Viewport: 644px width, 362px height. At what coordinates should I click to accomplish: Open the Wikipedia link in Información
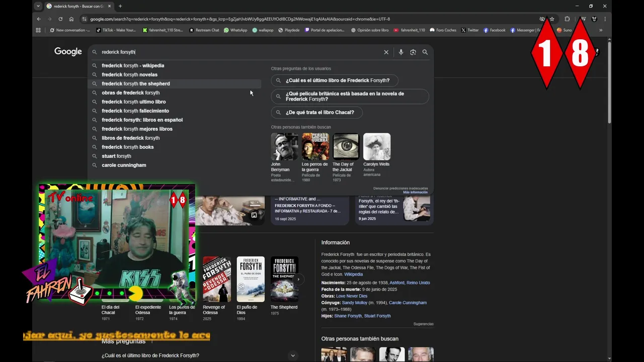pos(354,274)
